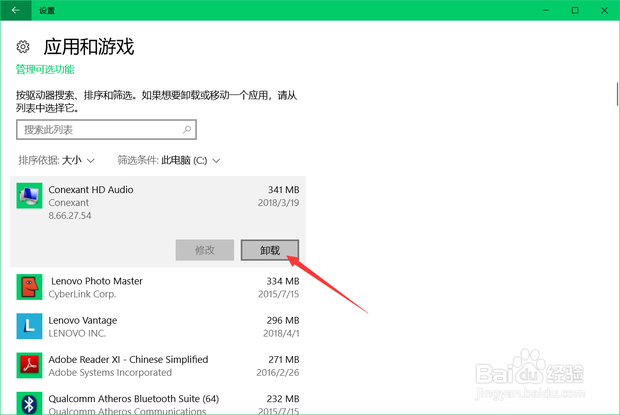620x415 pixels.
Task: Focus the 搜索此列表 search field
Action: click(106, 130)
